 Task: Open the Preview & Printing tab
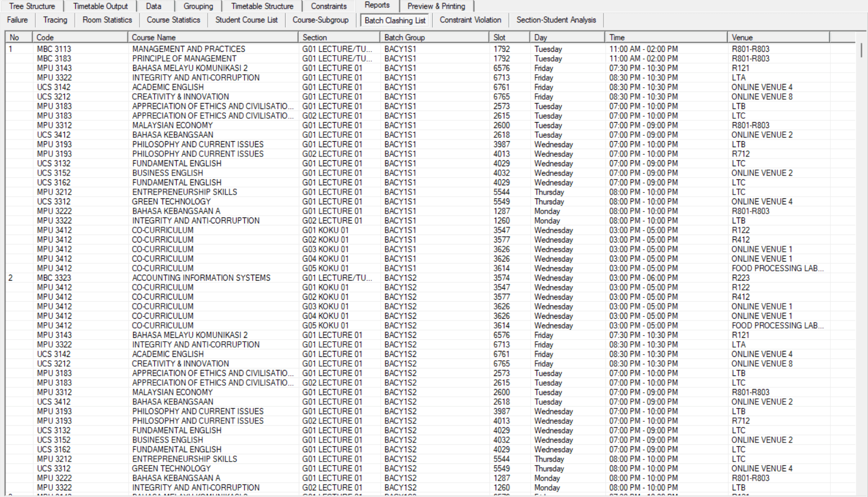(437, 6)
